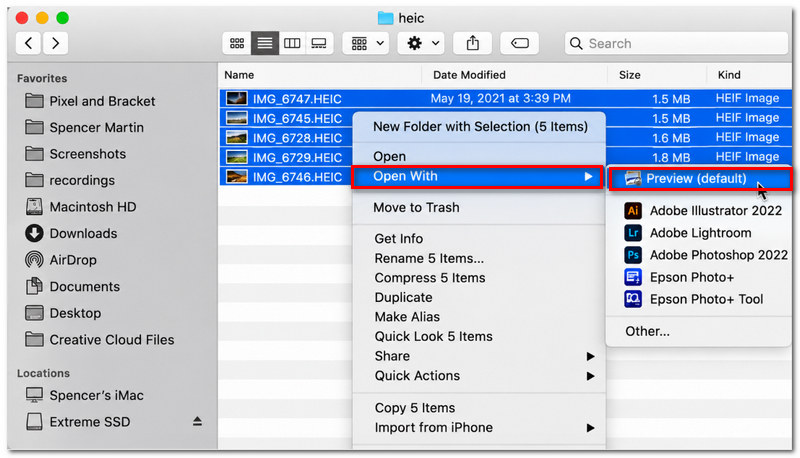Viewport: 800px width, 458px height.
Task: Go back with the left chevron button
Action: [x=29, y=43]
